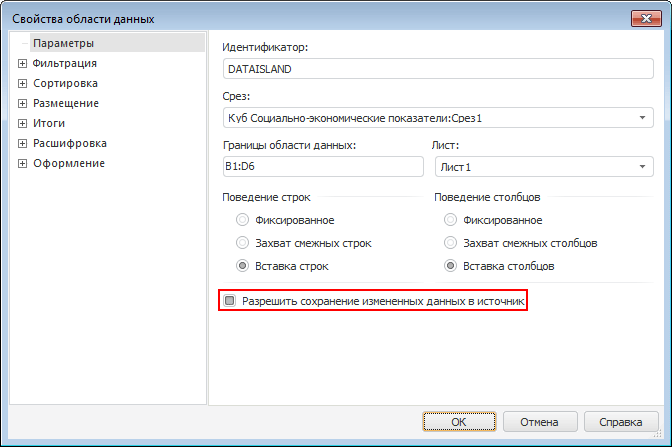Viewport: 672px width, 447px height.
Task: Expand the Расшифровка tree node
Action: point(22,143)
